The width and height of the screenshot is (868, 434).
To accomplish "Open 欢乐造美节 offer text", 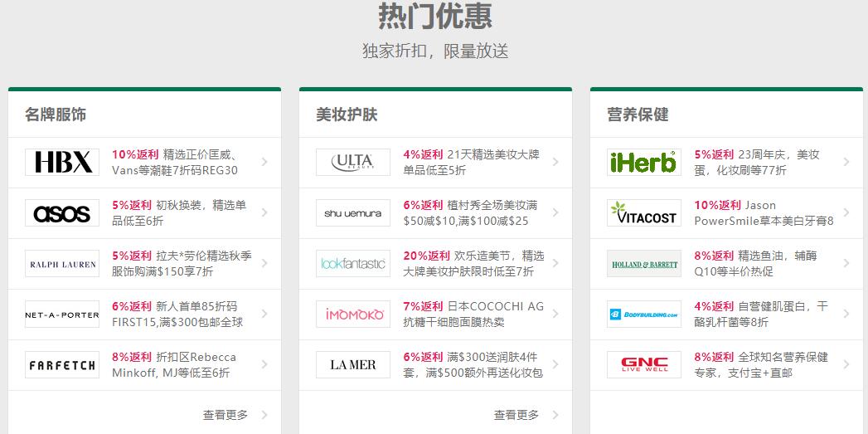I will point(474,263).
